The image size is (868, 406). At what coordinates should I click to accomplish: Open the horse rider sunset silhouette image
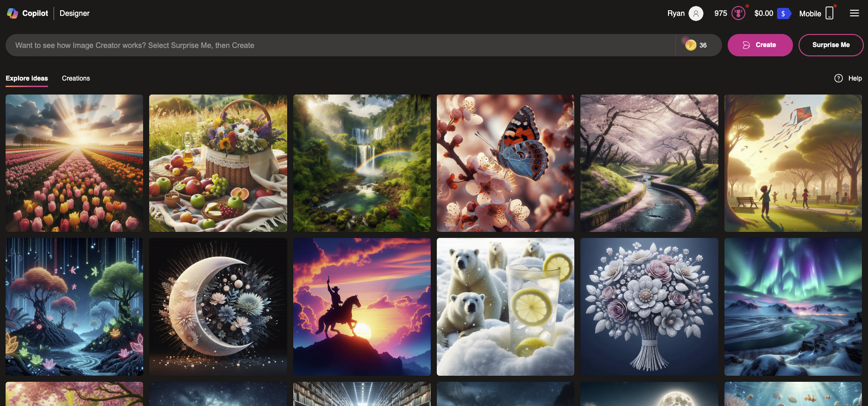(362, 307)
